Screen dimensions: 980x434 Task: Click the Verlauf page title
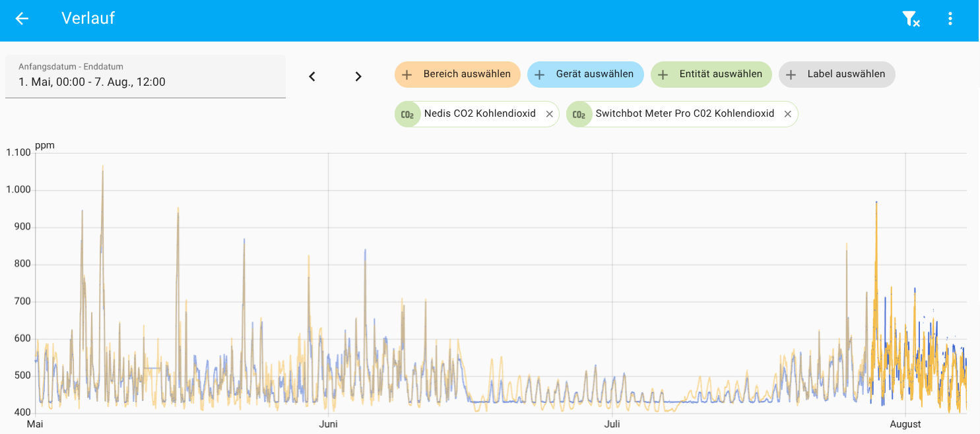coord(88,18)
